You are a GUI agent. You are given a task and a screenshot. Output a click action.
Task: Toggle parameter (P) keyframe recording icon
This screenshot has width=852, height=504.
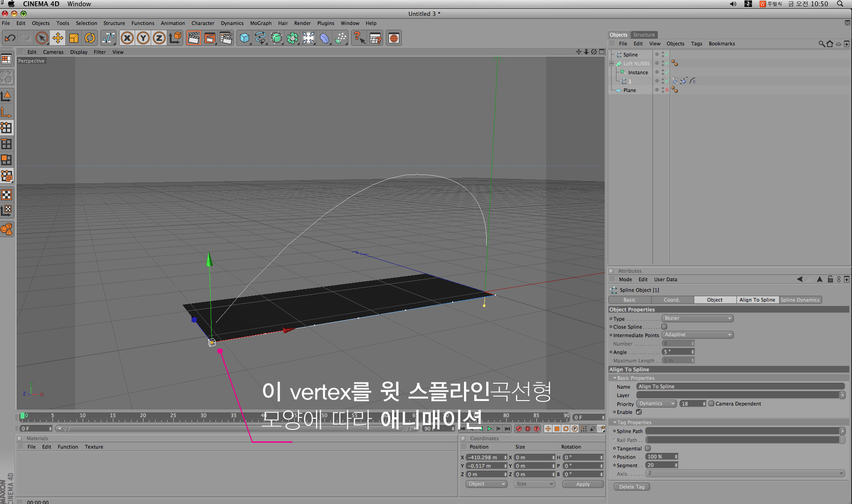(575, 429)
